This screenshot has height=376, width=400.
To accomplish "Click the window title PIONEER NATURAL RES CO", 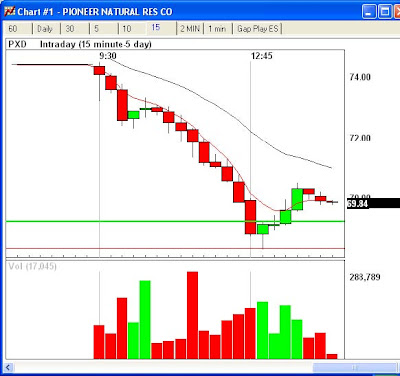I will coord(117,12).
